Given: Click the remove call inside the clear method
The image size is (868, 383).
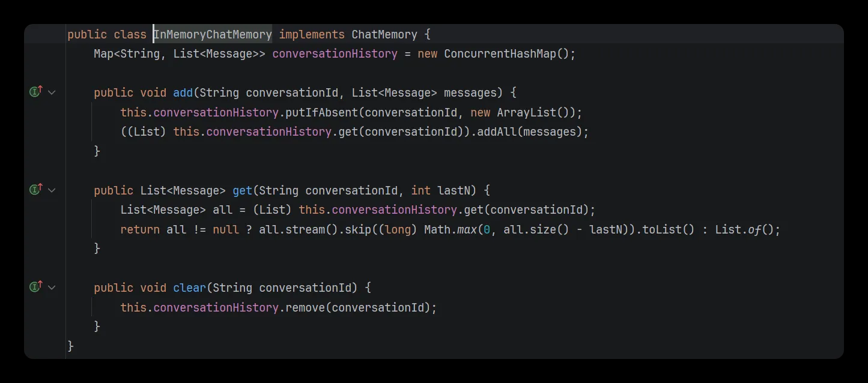Looking at the screenshot, I should pyautogui.click(x=308, y=307).
